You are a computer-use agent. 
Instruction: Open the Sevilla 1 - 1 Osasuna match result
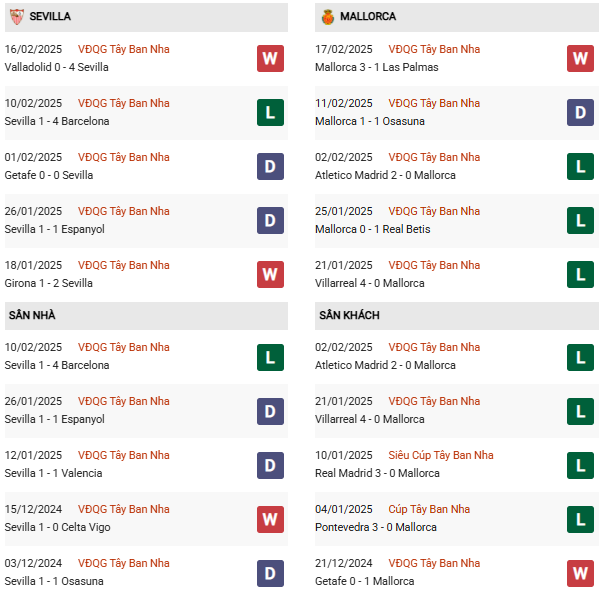54,581
